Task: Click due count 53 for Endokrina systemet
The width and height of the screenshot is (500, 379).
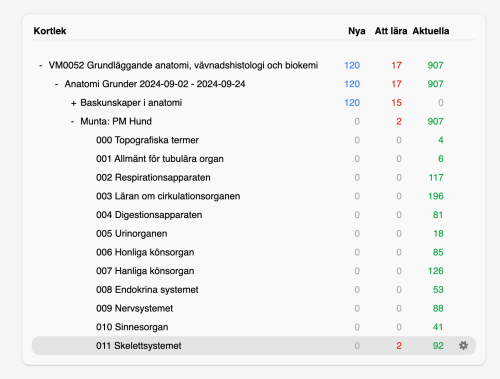Action: click(438, 289)
